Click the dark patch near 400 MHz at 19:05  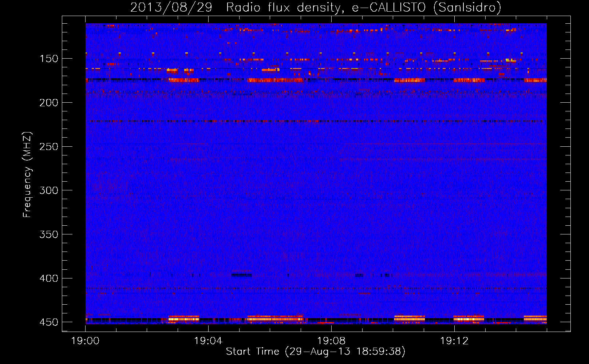pos(241,275)
